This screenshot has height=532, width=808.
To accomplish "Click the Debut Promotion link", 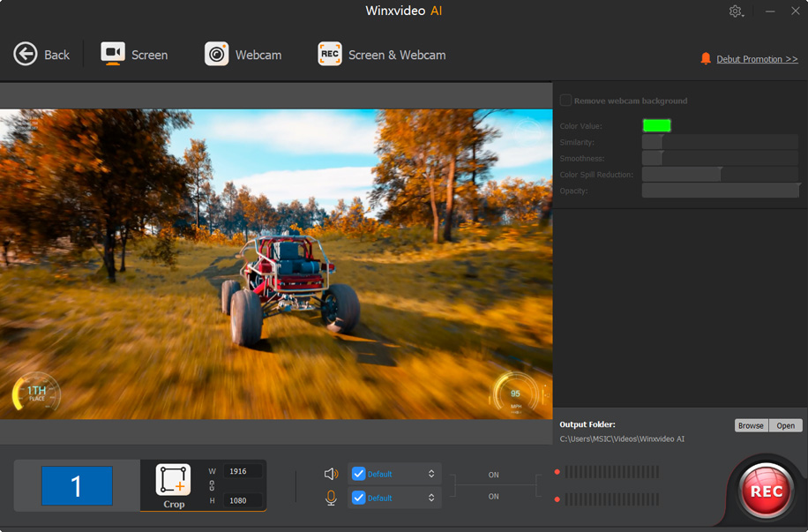I will click(757, 59).
